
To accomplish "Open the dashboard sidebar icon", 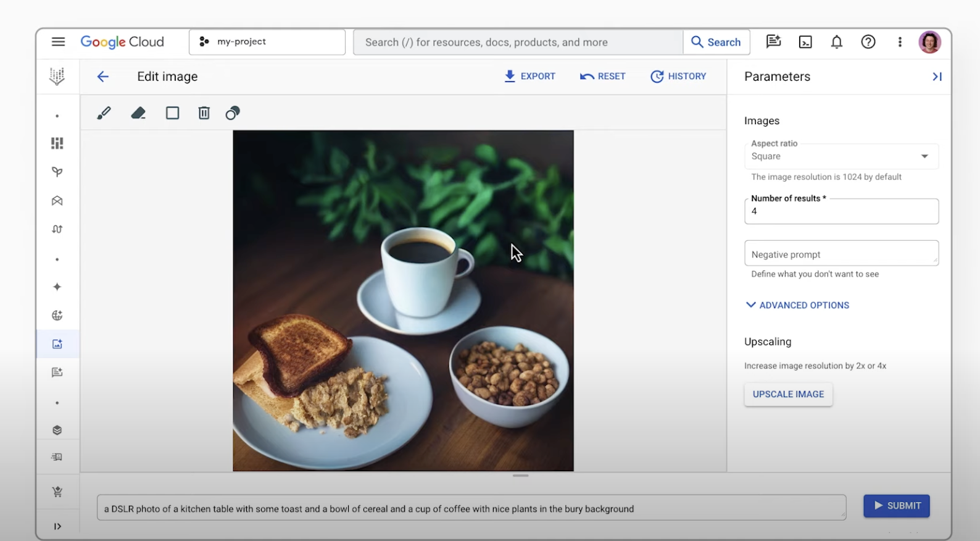I will coord(57,143).
